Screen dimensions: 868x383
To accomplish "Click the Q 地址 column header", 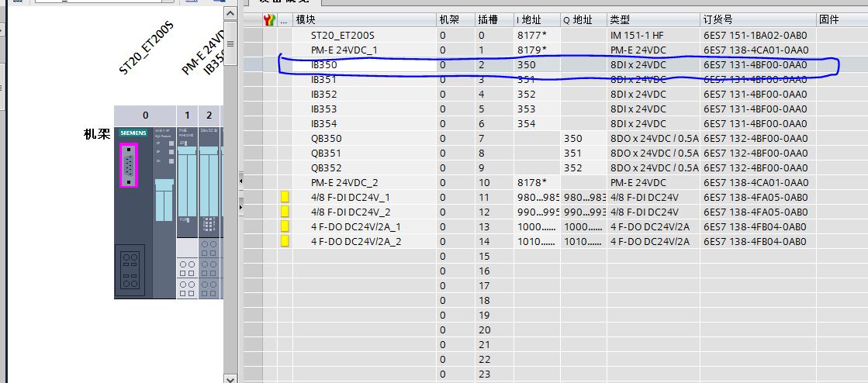I will [583, 20].
